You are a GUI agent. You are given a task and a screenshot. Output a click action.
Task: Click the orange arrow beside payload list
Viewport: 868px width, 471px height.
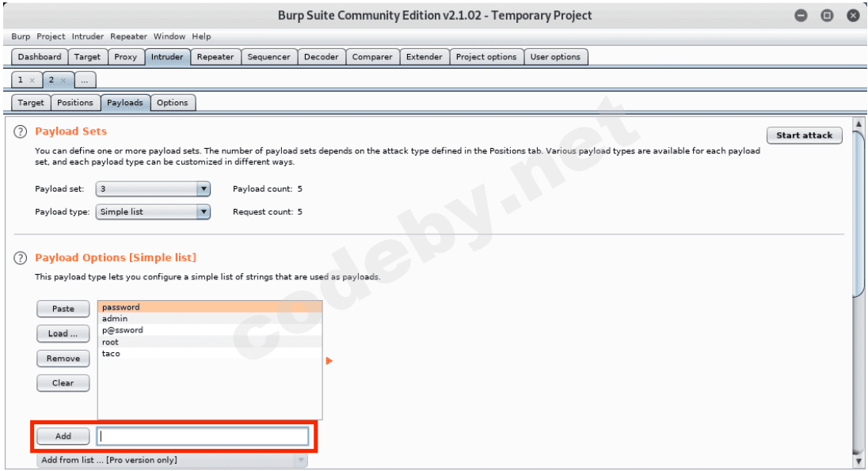pos(329,361)
